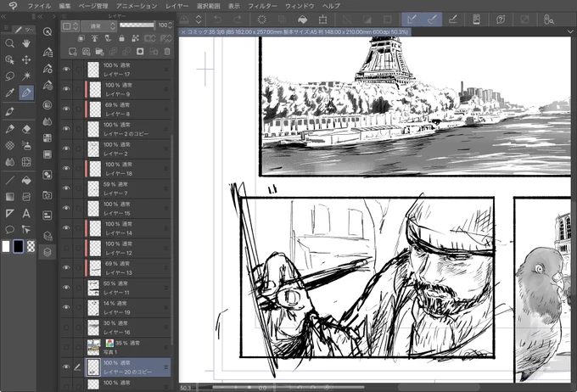Open the tool palette hamburger menu
The image size is (577, 392).
coord(6,28)
